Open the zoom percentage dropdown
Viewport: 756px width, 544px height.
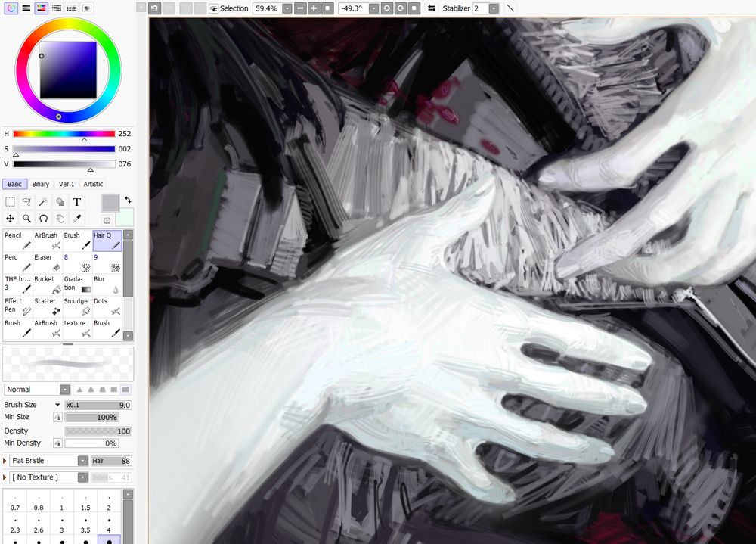click(287, 8)
